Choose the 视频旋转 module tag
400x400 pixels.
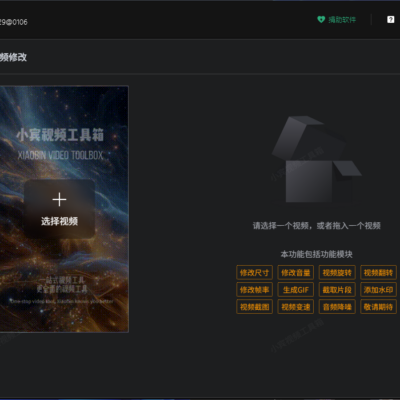pos(337,272)
